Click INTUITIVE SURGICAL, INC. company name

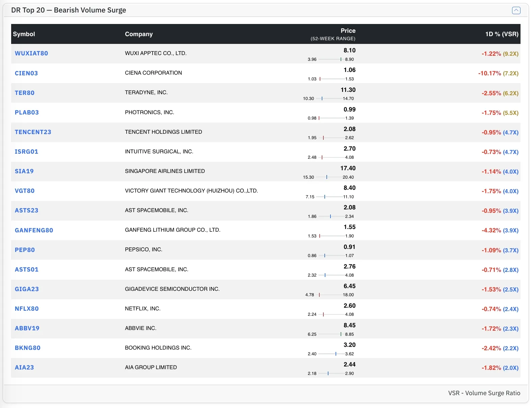pos(159,152)
